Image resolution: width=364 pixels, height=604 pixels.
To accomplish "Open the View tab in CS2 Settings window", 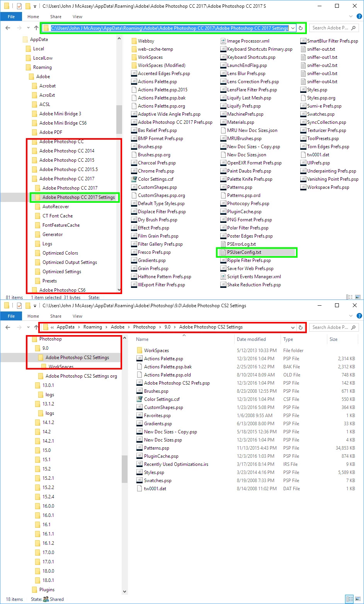I will tap(77, 316).
